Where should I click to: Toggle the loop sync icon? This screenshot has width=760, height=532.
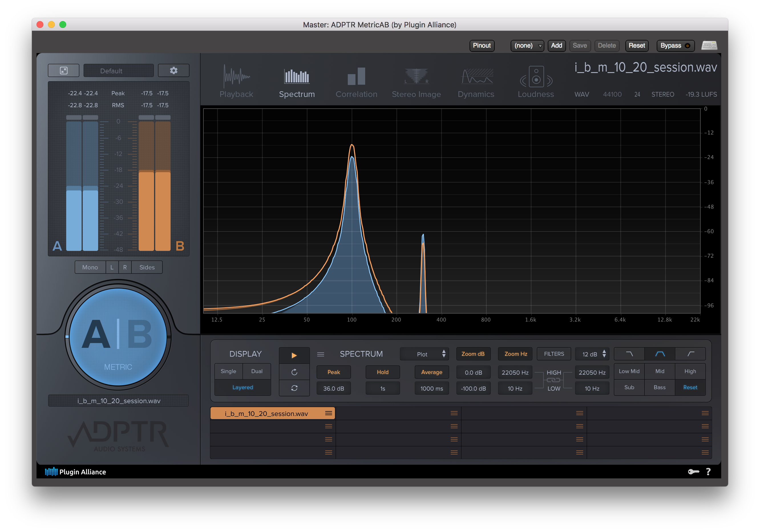pos(294,388)
